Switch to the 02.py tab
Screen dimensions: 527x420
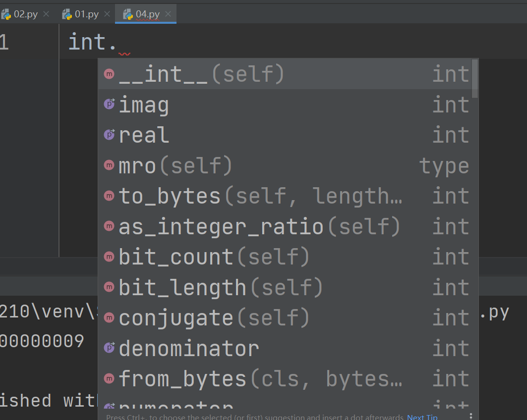[25, 14]
